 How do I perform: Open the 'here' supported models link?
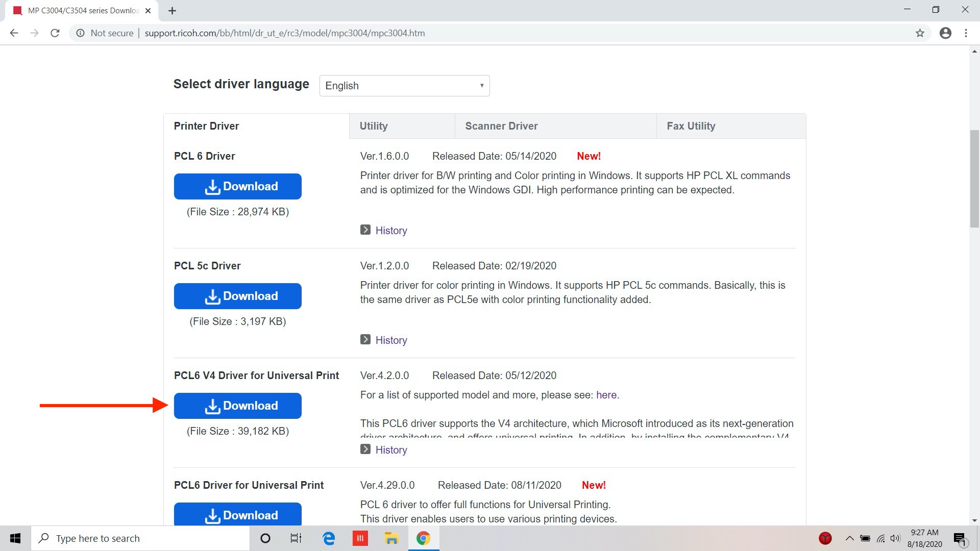click(606, 395)
